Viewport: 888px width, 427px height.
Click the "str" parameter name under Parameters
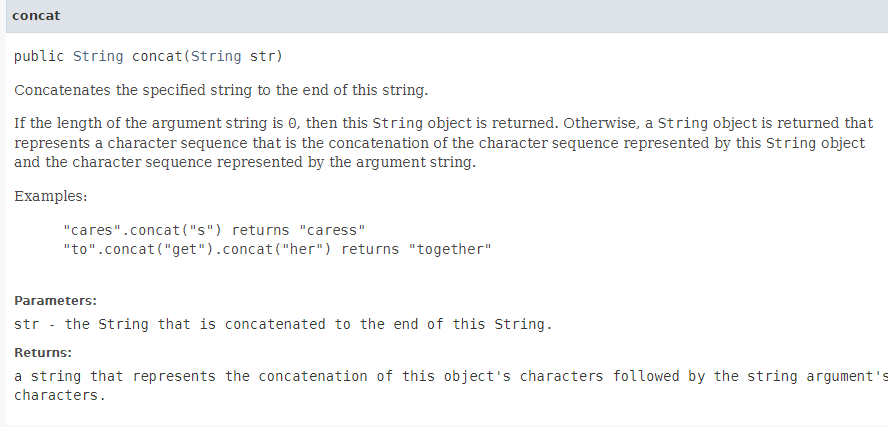(x=27, y=324)
